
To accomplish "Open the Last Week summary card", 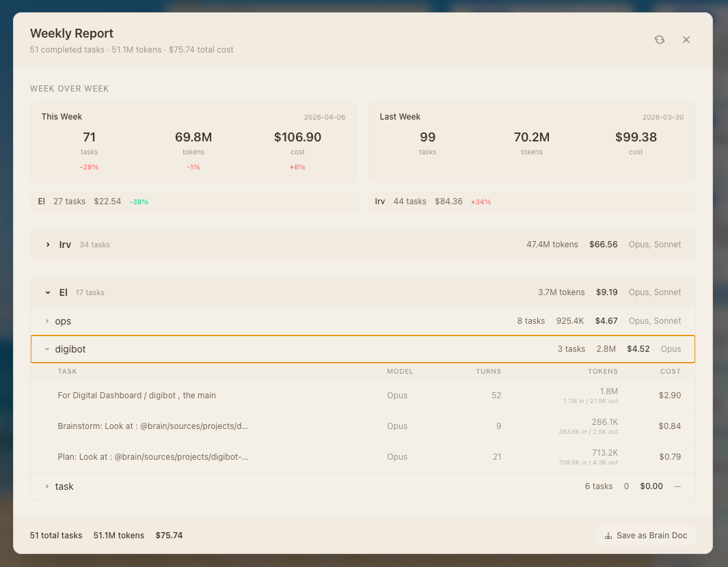I will pyautogui.click(x=532, y=143).
